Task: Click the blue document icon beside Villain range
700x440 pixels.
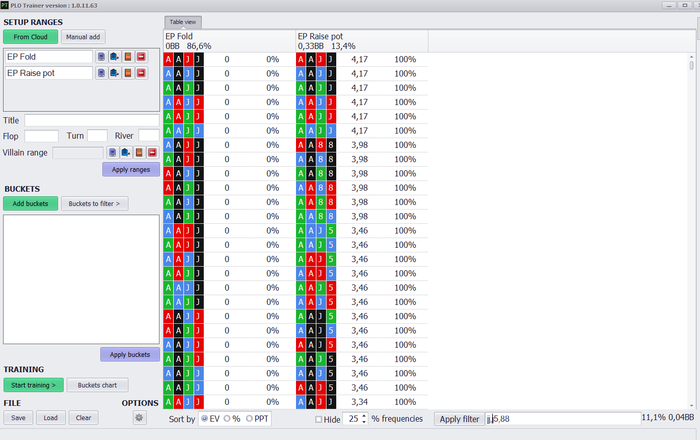Action: pos(112,153)
